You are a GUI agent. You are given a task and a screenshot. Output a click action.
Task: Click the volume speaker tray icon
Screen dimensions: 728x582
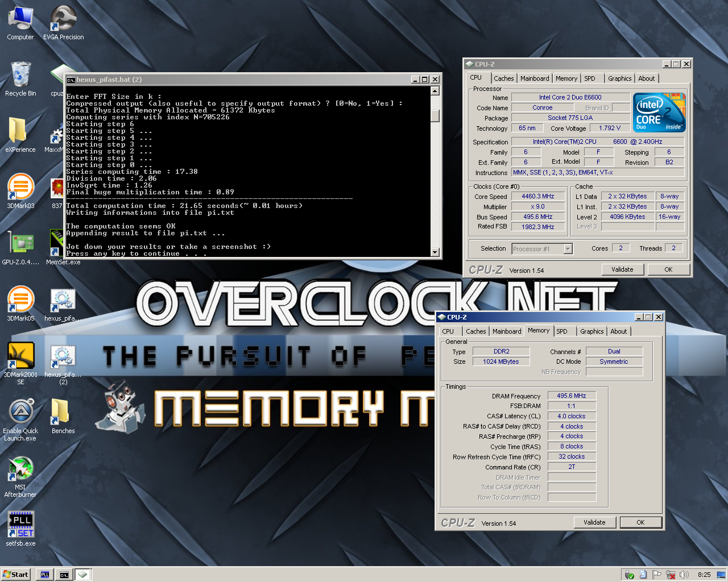684,575
